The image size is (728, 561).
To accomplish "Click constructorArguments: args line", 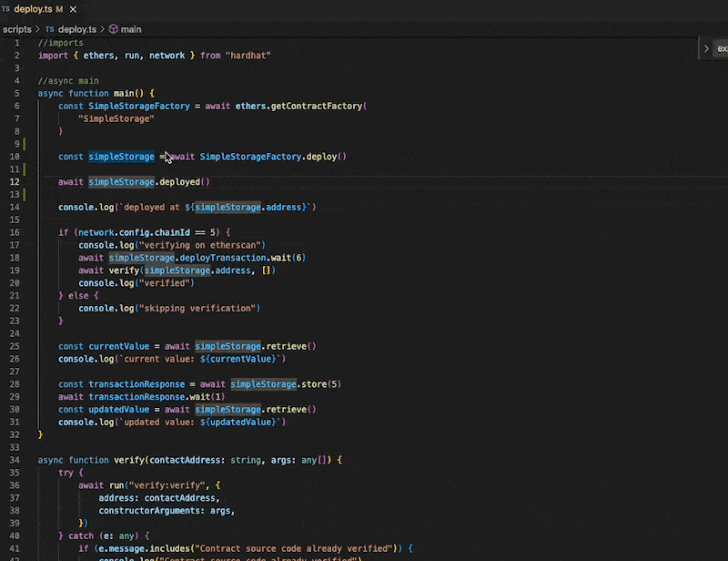I will pos(167,511).
